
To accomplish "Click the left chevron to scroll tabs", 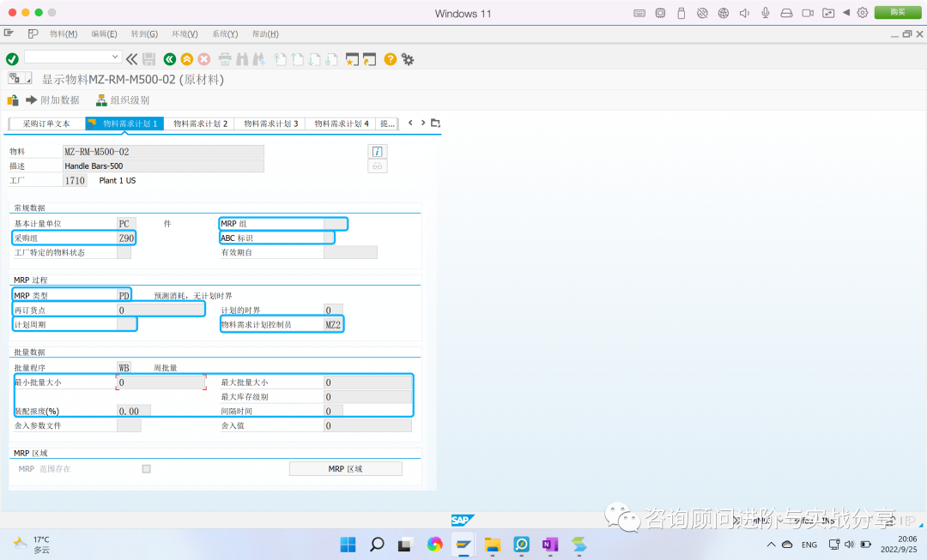I will (x=410, y=123).
